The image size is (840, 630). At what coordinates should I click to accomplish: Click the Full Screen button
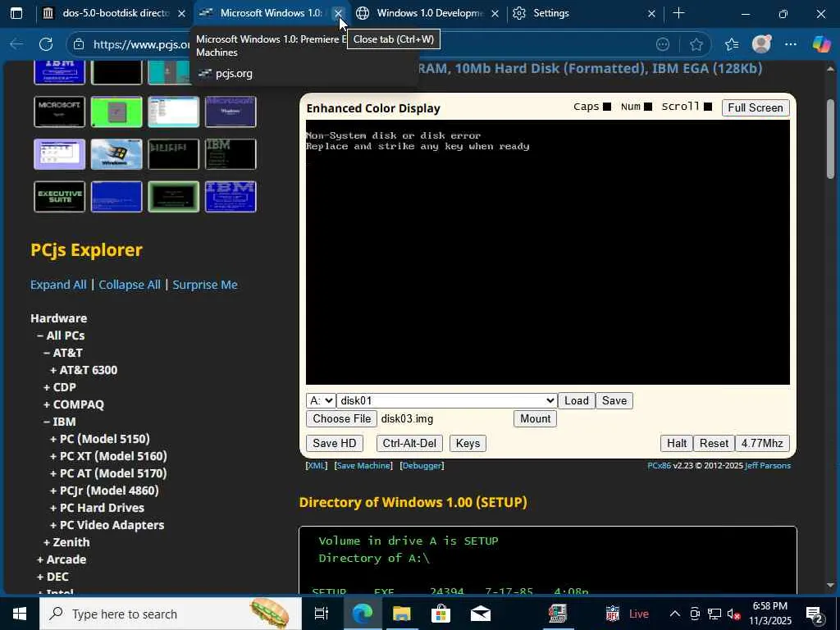pyautogui.click(x=756, y=107)
